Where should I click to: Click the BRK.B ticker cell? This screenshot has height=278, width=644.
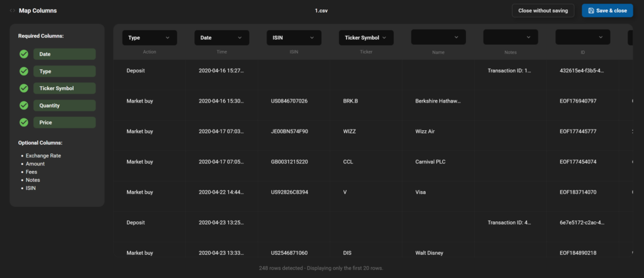[x=350, y=101]
